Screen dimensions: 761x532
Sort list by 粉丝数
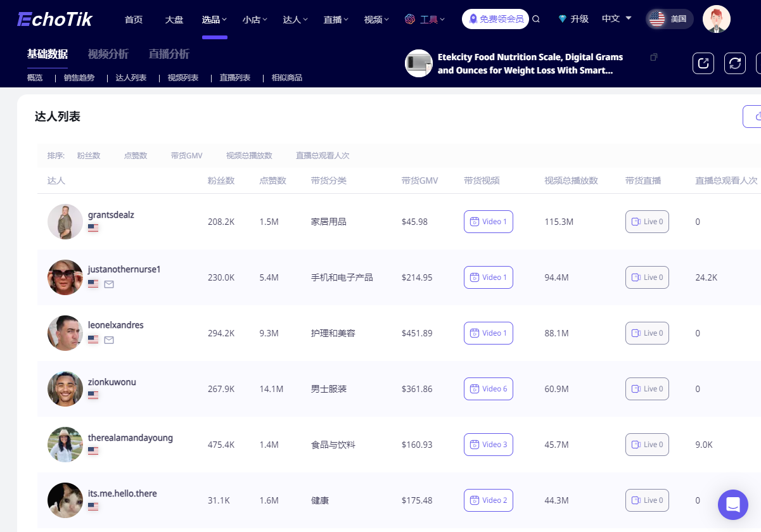click(x=89, y=156)
